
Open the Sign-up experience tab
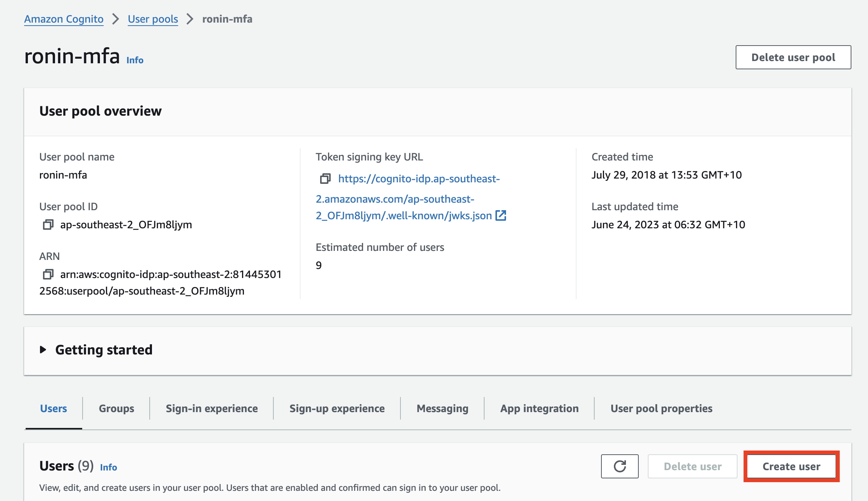[337, 408]
